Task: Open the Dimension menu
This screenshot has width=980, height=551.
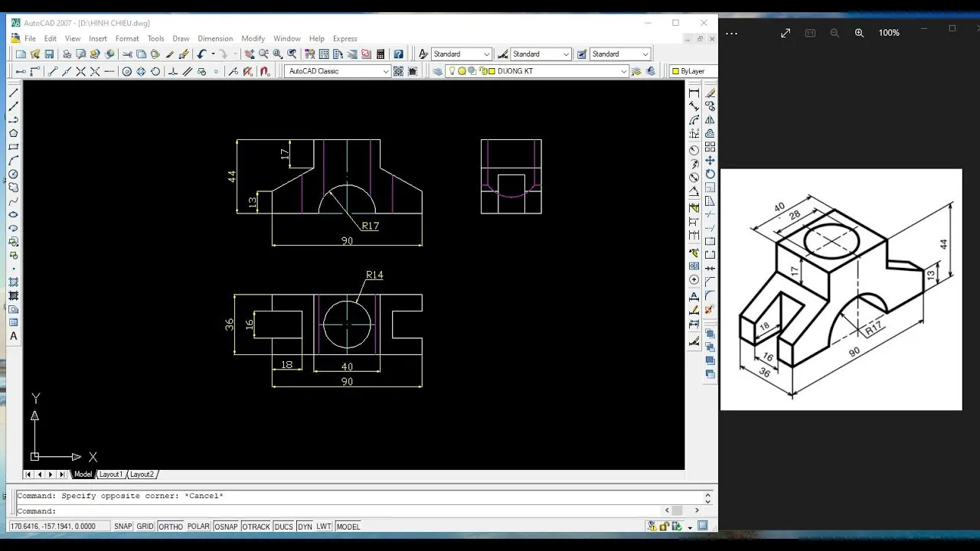Action: pyautogui.click(x=215, y=38)
